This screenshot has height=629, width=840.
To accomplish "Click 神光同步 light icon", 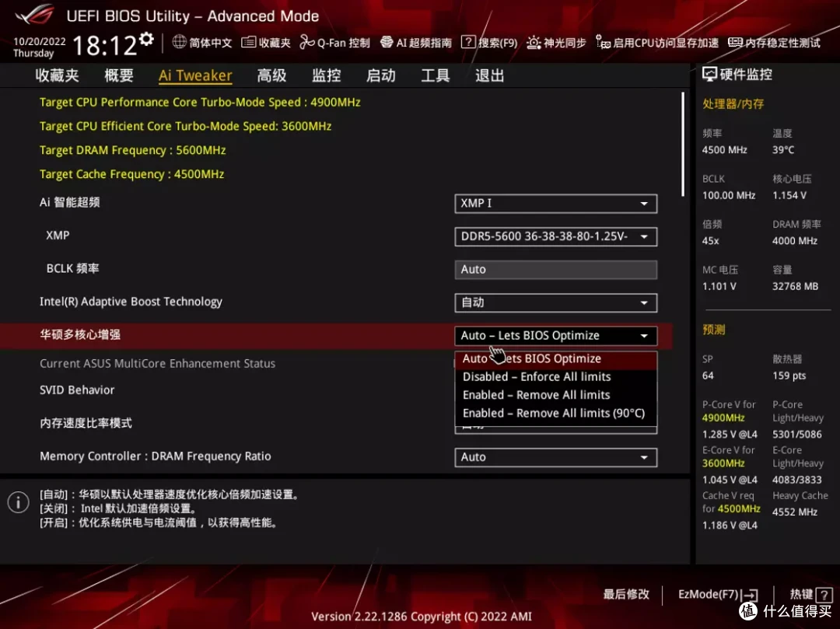I will tap(534, 42).
